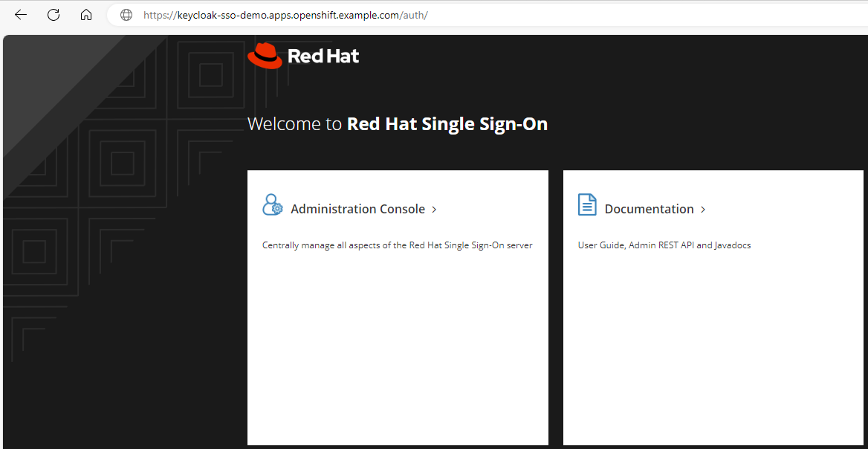This screenshot has width=868, height=449.
Task: Open the Administration Console link
Action: pos(357,210)
